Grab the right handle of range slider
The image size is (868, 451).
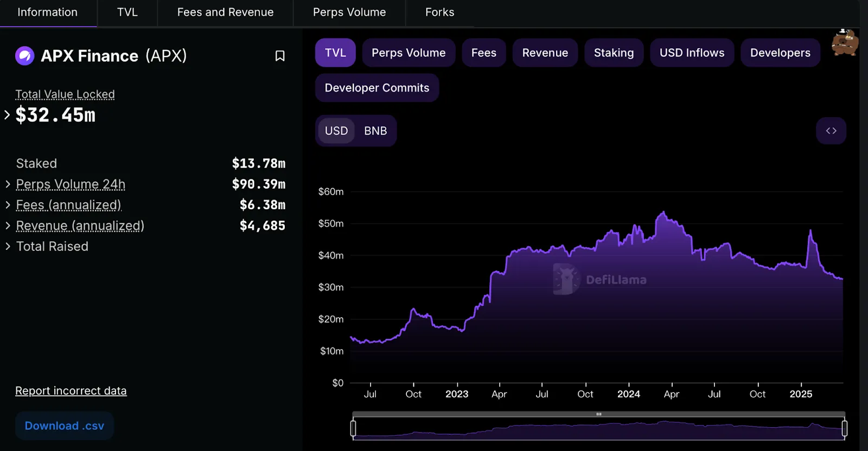[x=845, y=428]
